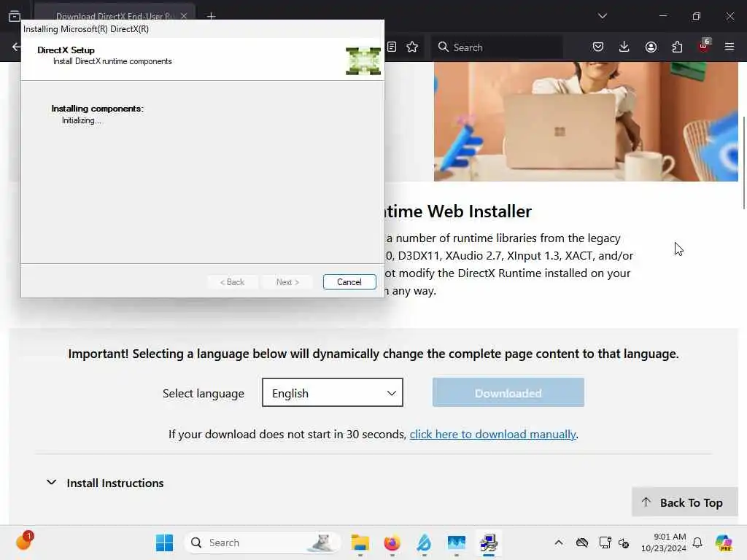Open Firefox account icon
The image size is (747, 560).
click(x=651, y=47)
